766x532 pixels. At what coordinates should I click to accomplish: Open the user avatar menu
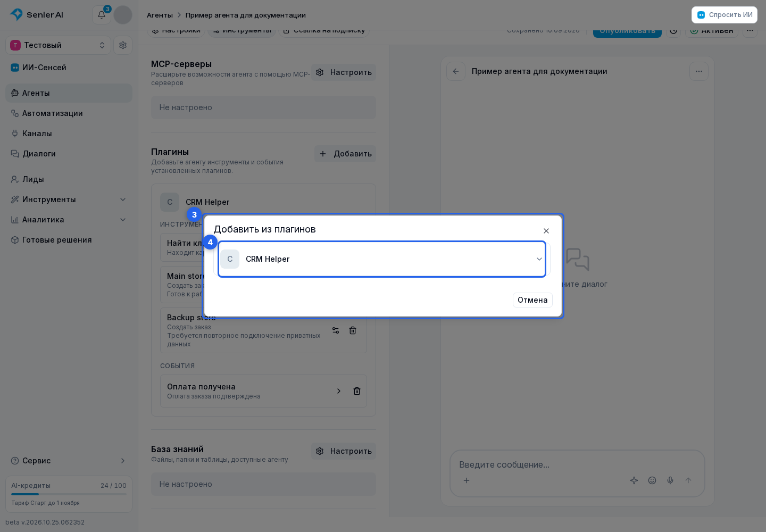123,15
